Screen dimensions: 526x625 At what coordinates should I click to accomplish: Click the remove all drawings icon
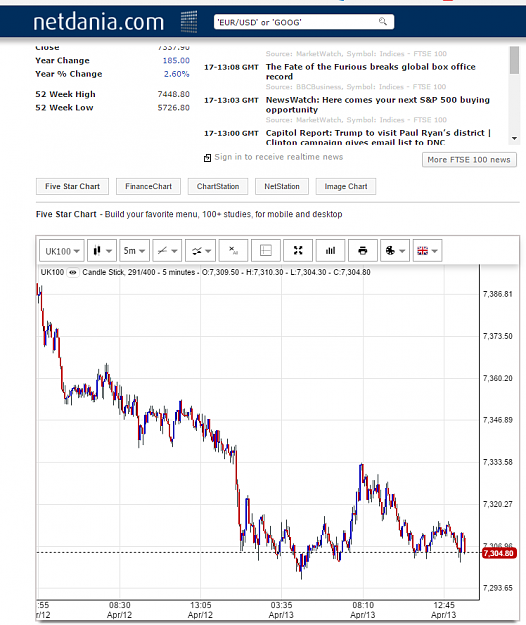click(x=233, y=251)
